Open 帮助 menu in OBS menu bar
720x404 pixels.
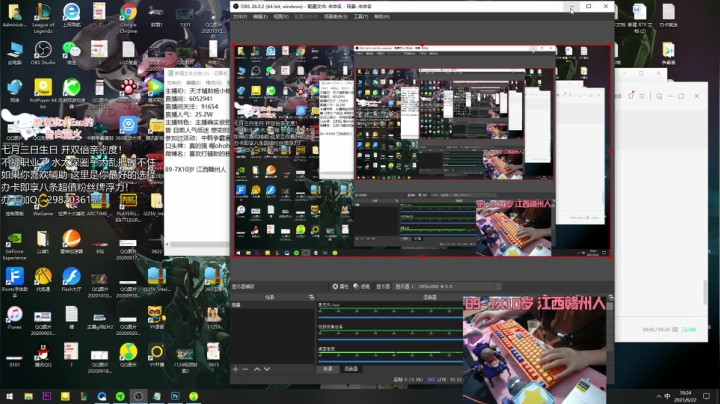click(382, 17)
